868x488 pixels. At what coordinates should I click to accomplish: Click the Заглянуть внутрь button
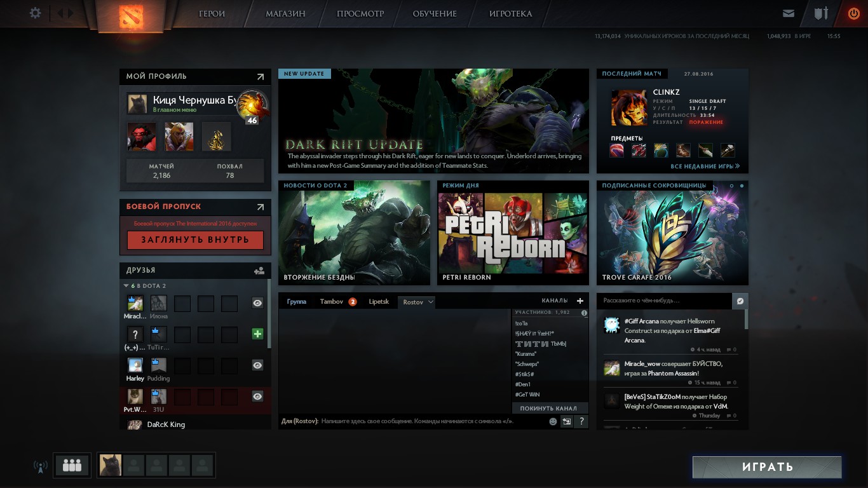point(195,240)
